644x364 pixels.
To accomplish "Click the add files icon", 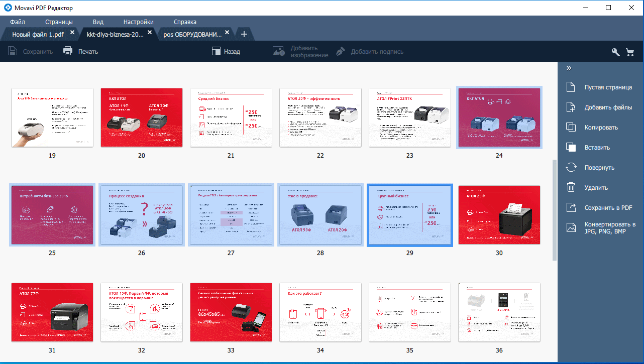I will pyautogui.click(x=571, y=107).
